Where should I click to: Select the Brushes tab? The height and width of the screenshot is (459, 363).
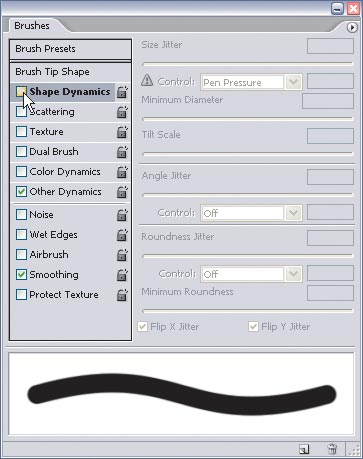[32, 26]
